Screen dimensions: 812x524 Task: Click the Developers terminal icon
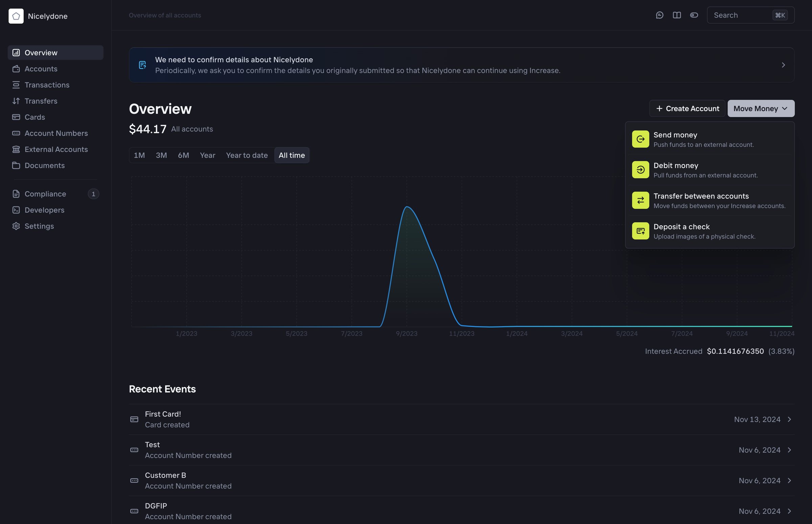tap(16, 210)
